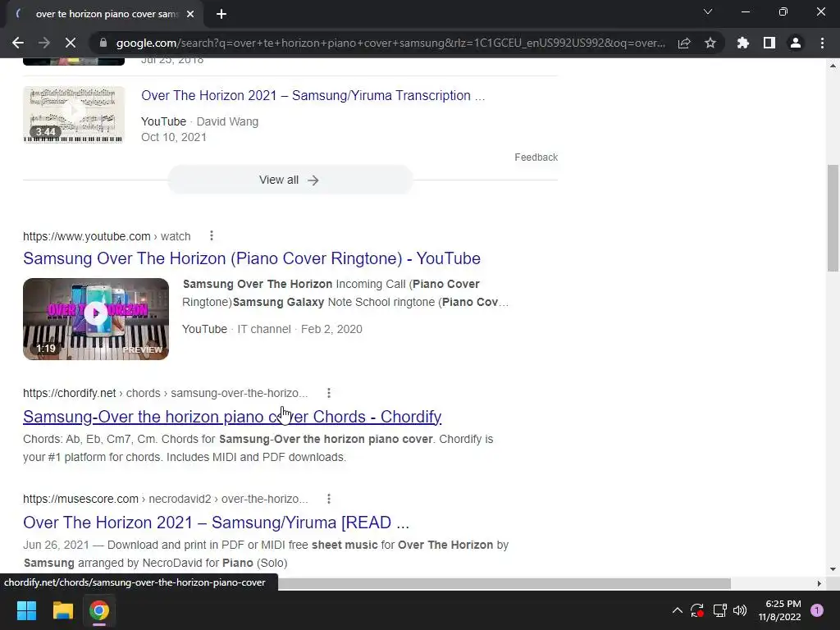Open Over The Horizon 2021 Samsung/Yiruma MuseScore link
This screenshot has width=840, height=630.
coord(217,523)
